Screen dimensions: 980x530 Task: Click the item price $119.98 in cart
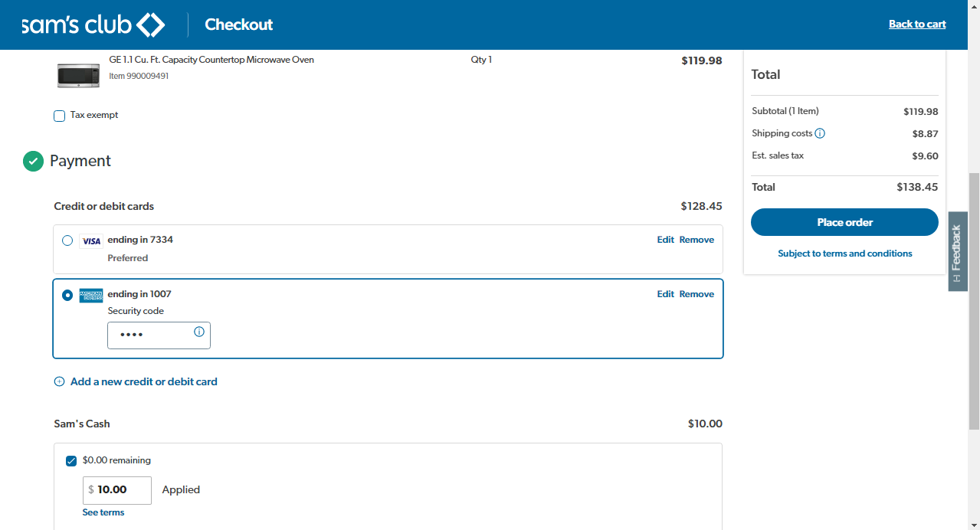(x=701, y=61)
